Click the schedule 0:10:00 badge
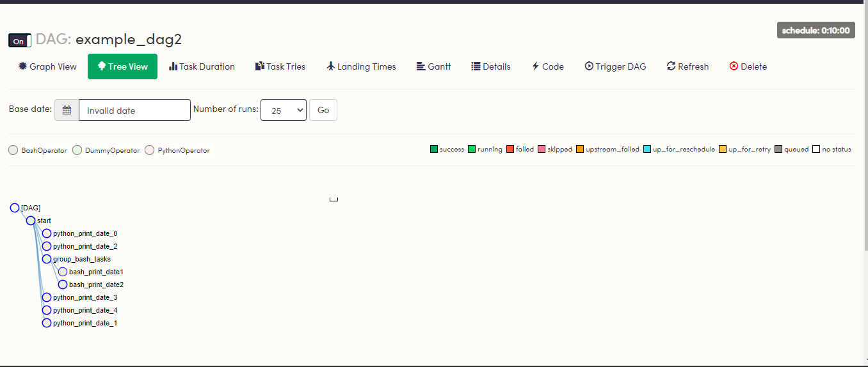Viewport: 868px width, 367px height. click(x=816, y=30)
